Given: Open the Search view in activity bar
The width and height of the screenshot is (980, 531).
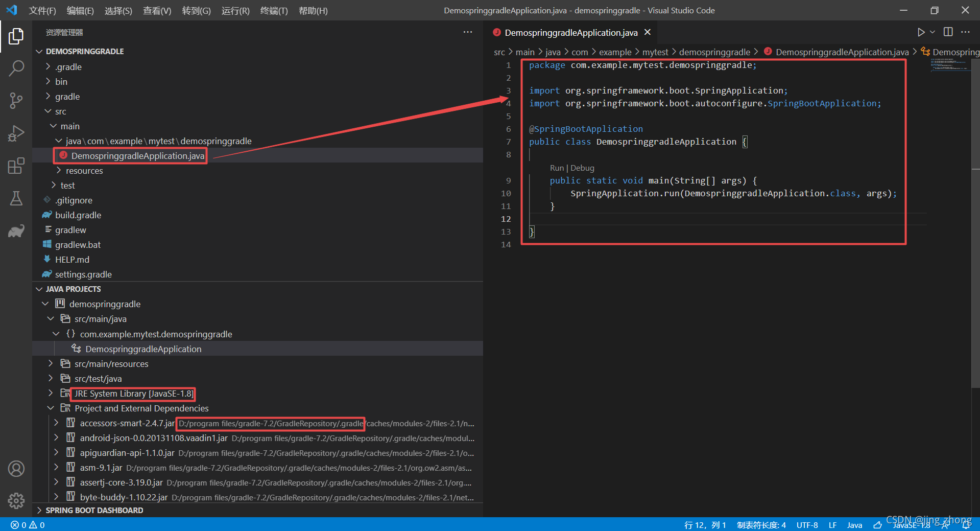Looking at the screenshot, I should (x=16, y=68).
